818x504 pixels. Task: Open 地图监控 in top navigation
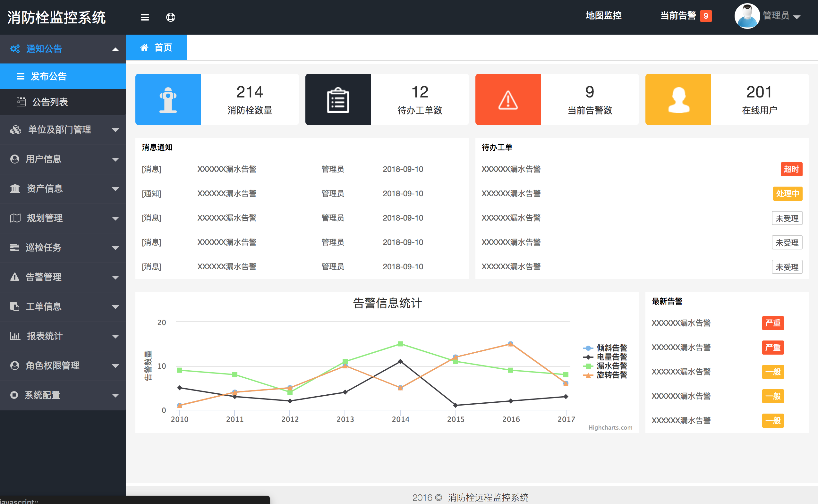click(x=603, y=15)
